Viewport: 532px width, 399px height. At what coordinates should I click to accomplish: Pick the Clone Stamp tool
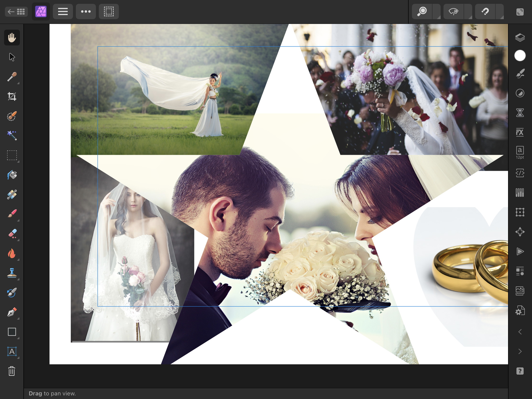coord(12,273)
